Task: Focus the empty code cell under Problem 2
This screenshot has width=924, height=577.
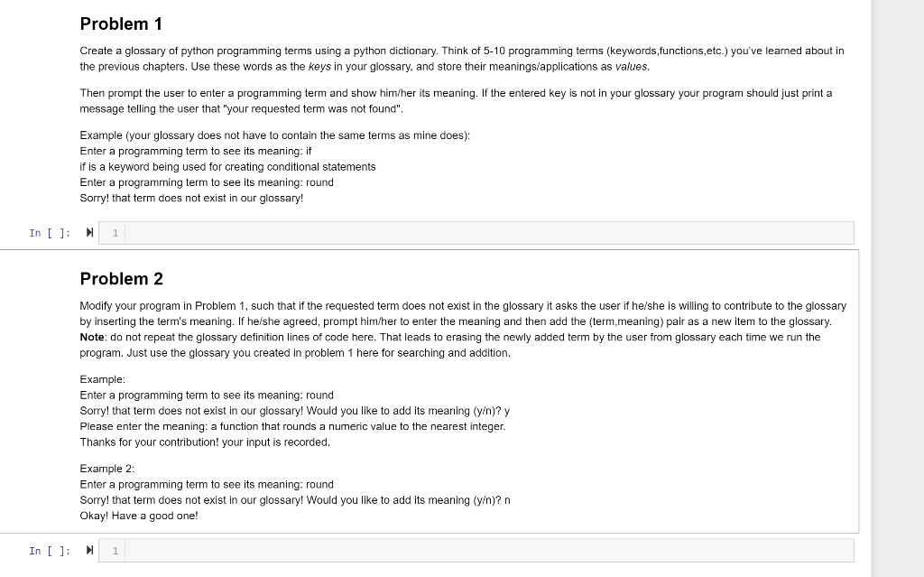Action: (489, 551)
